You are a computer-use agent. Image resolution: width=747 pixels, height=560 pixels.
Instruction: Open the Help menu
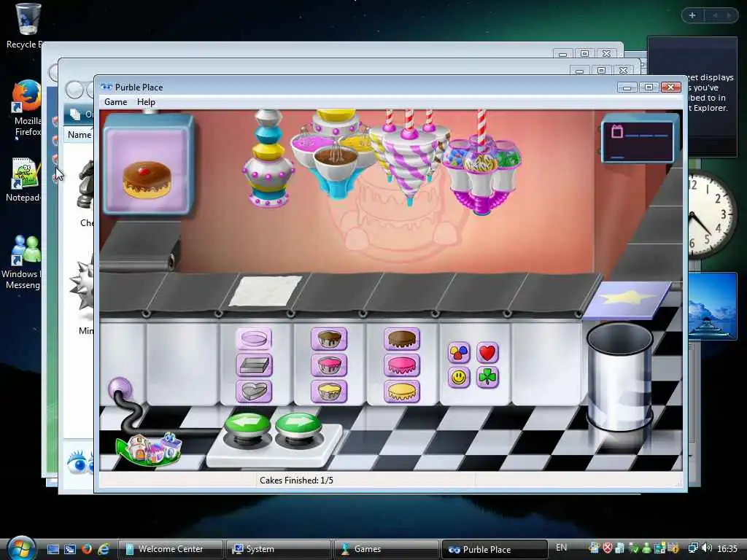tap(146, 102)
